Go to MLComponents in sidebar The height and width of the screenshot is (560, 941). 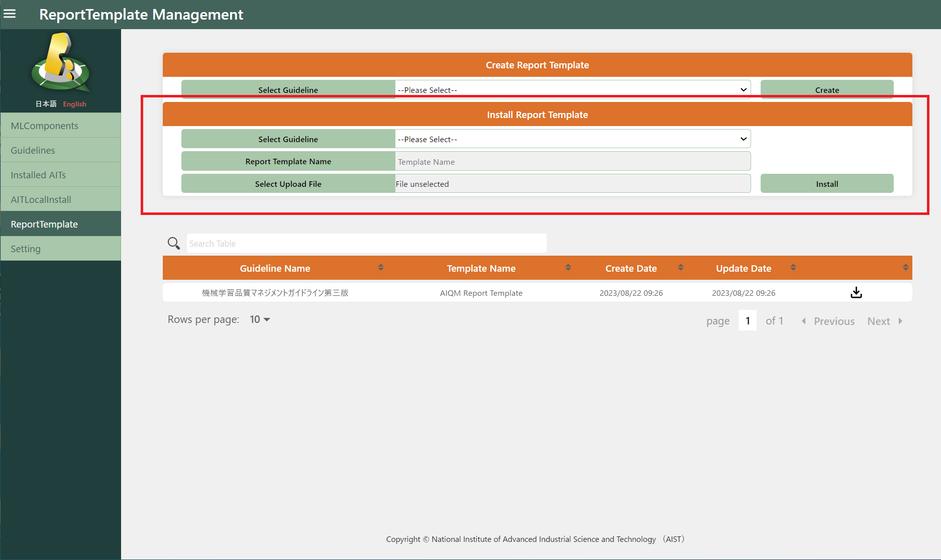(44, 126)
